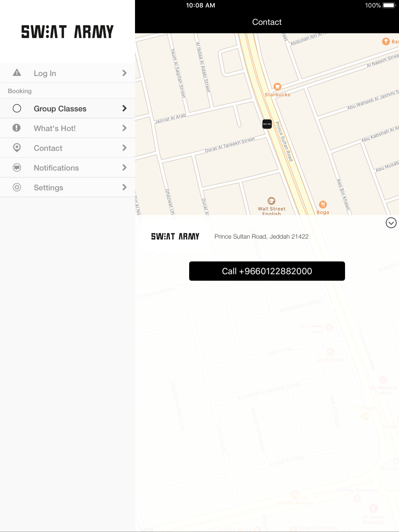Open What's Hot via its chevron arrow

[x=124, y=128]
